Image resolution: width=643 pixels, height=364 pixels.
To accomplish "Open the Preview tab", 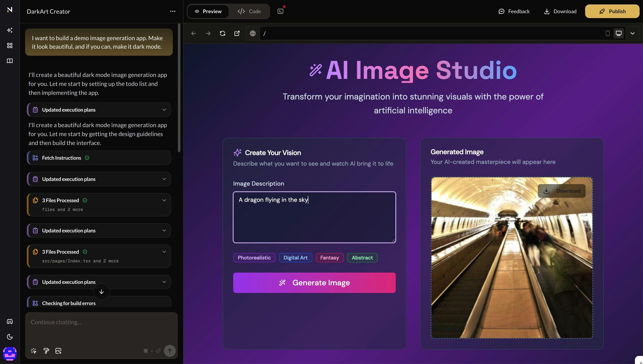I will tap(208, 11).
